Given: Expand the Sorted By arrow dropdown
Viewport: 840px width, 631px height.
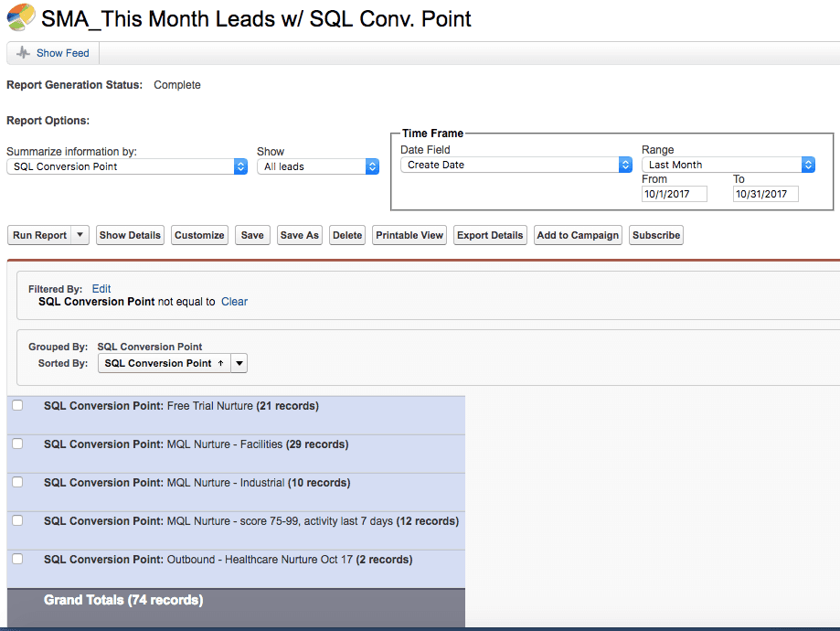Looking at the screenshot, I should tap(239, 363).
